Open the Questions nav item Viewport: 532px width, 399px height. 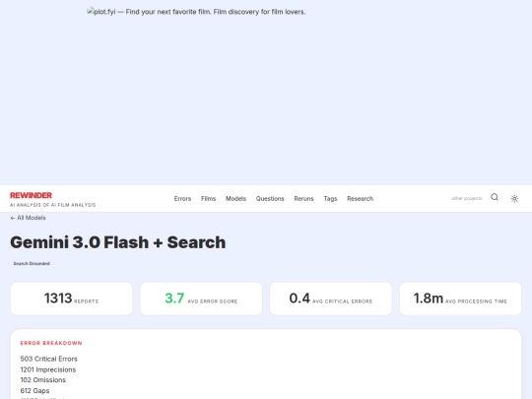(x=270, y=198)
